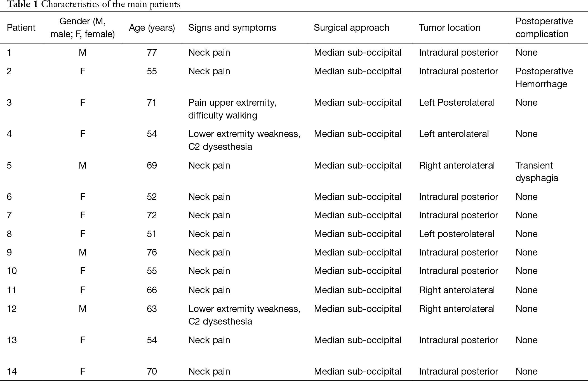Select patient number 7 cell
This screenshot has height=381, width=588.
9,215
